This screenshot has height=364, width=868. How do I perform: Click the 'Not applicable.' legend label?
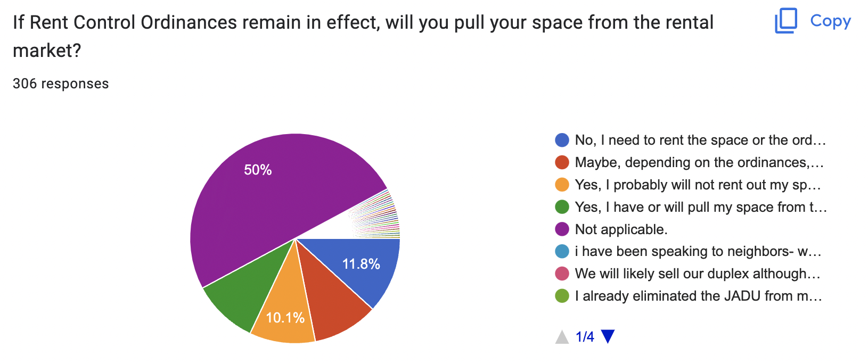621,229
